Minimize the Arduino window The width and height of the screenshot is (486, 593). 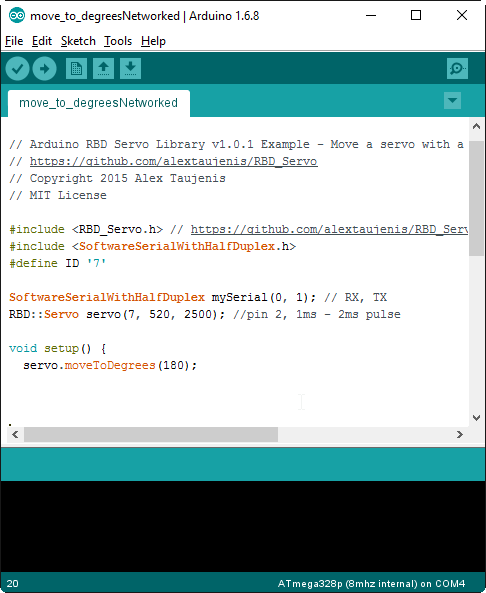pyautogui.click(x=371, y=16)
